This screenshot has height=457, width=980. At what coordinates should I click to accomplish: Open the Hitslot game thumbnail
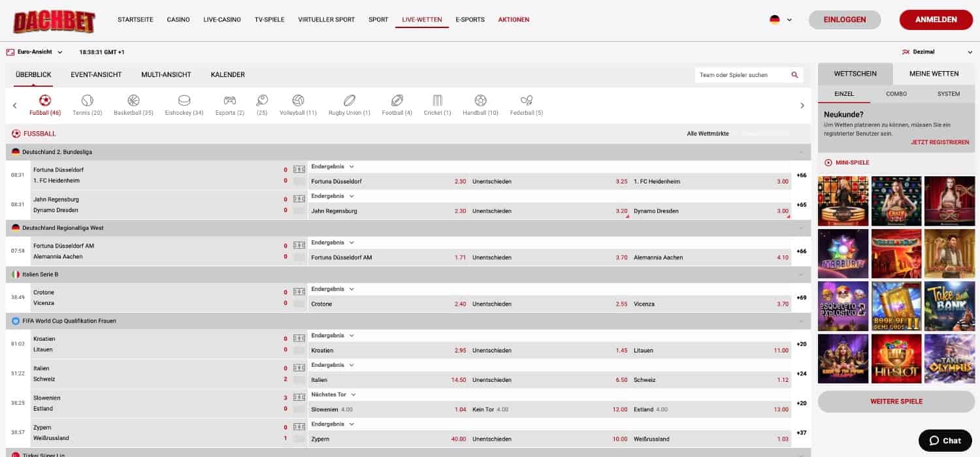(x=896, y=359)
